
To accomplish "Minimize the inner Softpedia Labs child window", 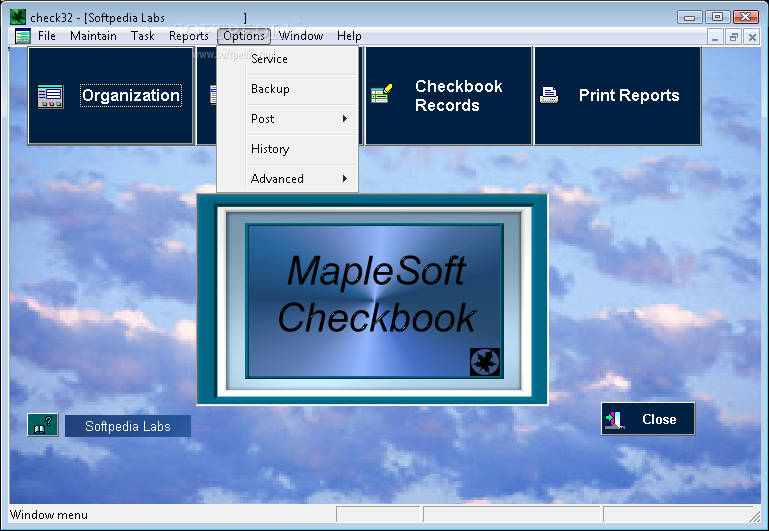I will 715,37.
